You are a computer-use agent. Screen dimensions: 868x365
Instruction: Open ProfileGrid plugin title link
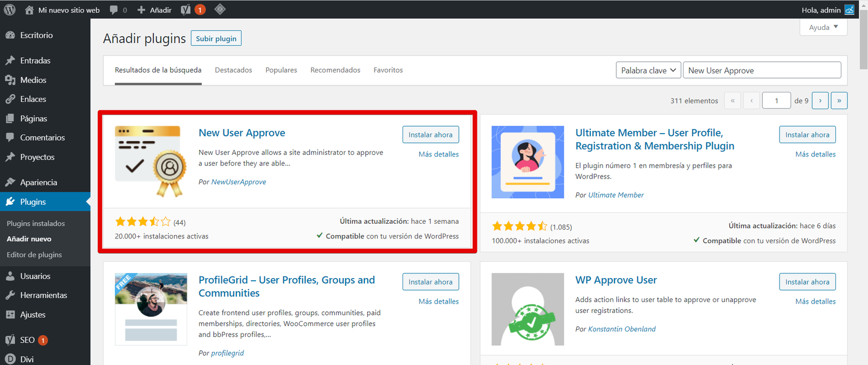[286, 287]
